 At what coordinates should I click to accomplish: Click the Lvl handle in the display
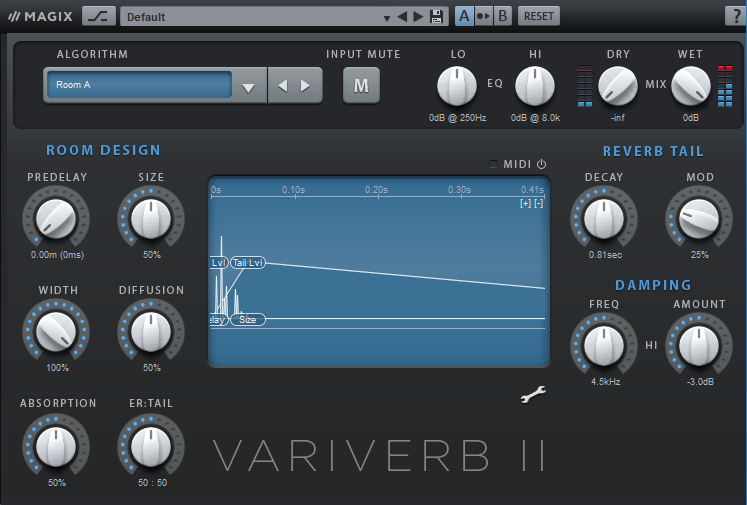click(x=219, y=263)
